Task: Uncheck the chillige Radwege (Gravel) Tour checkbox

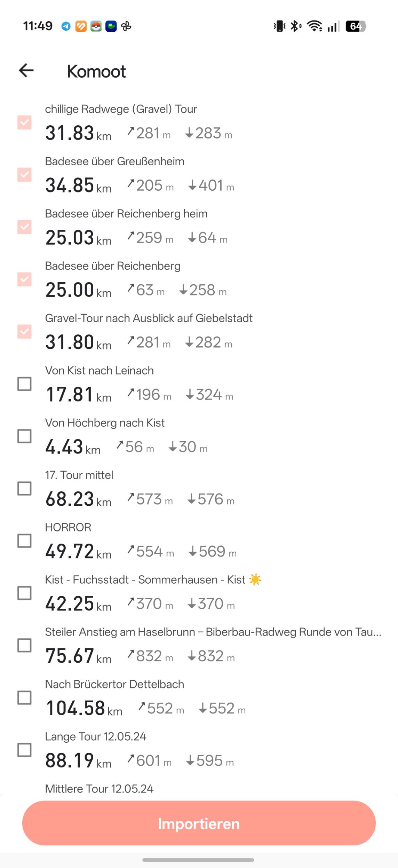Action: [x=24, y=123]
